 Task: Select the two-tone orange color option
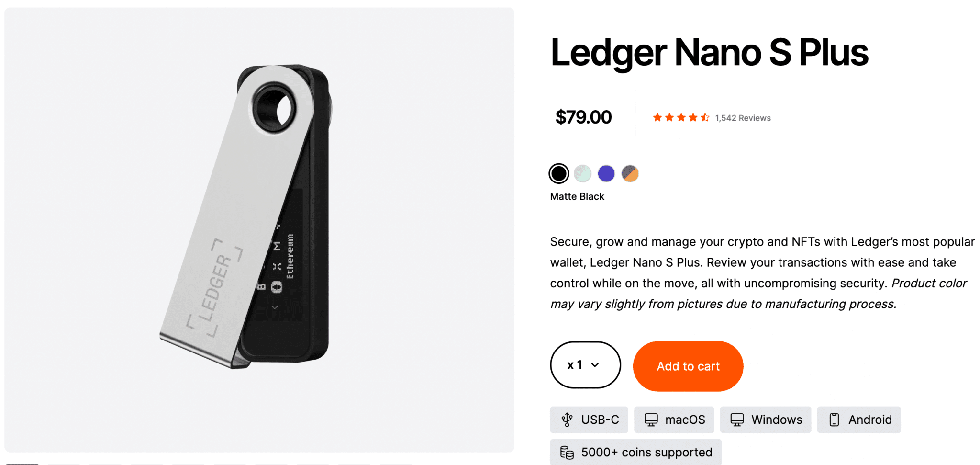pyautogui.click(x=630, y=173)
